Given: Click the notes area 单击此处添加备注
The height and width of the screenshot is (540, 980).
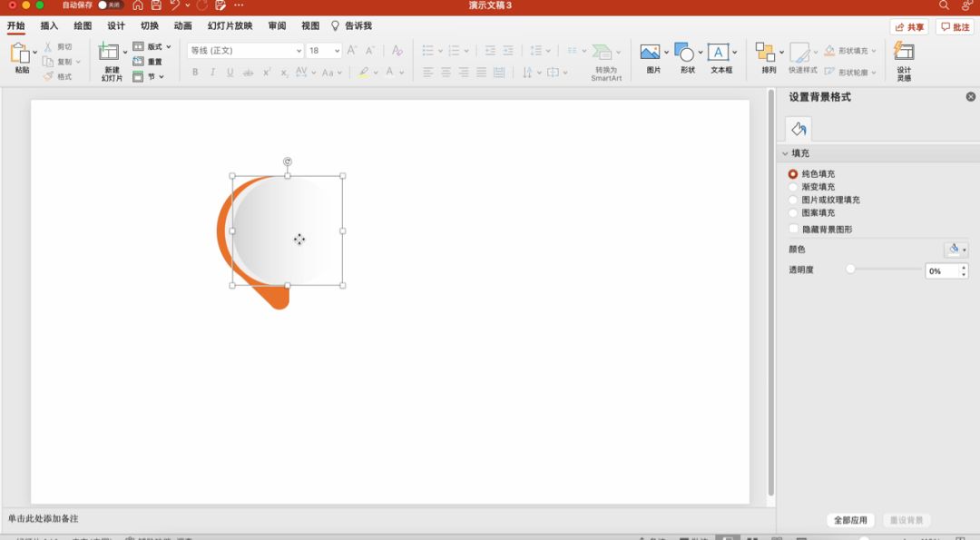Looking at the screenshot, I should tap(44, 519).
